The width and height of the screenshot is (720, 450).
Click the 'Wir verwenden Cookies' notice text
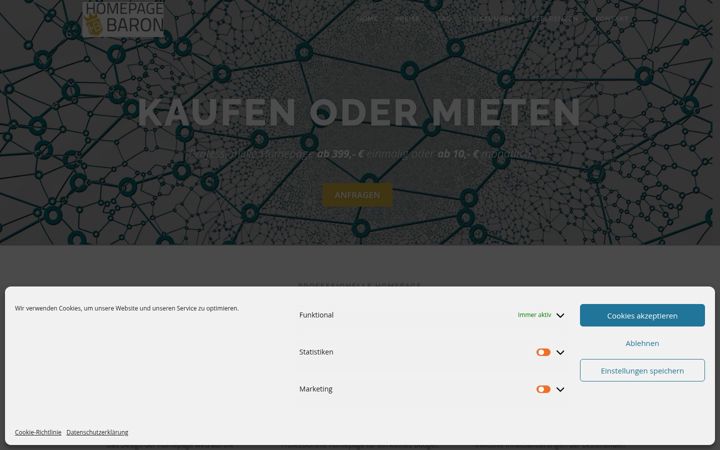127,309
